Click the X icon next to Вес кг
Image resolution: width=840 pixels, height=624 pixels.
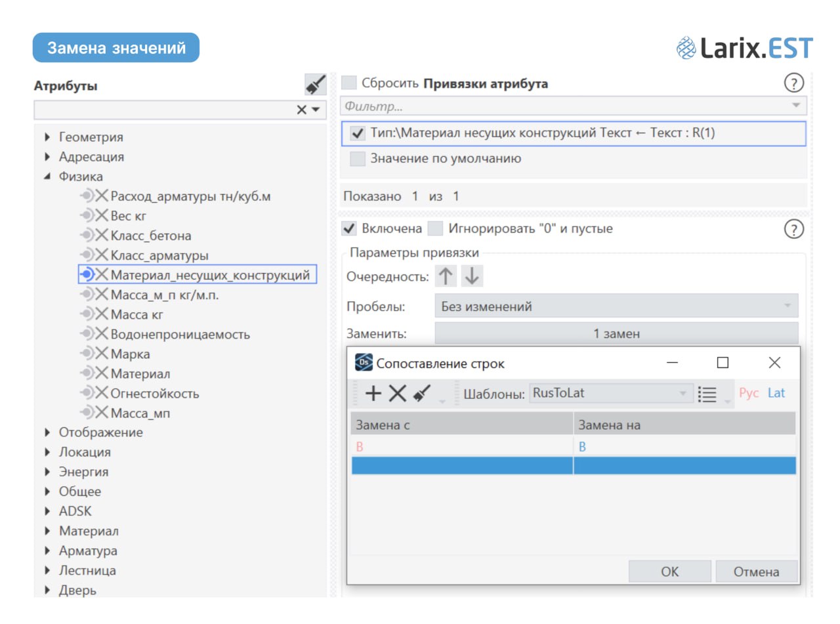click(102, 216)
